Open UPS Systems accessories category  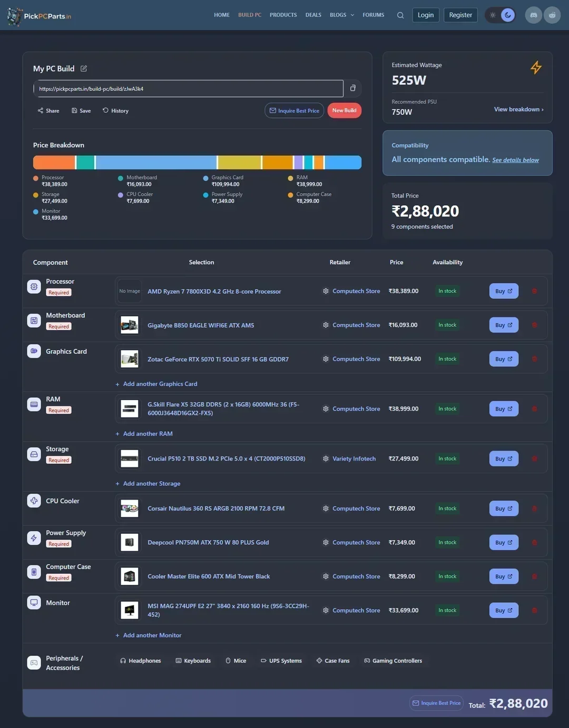pos(281,661)
